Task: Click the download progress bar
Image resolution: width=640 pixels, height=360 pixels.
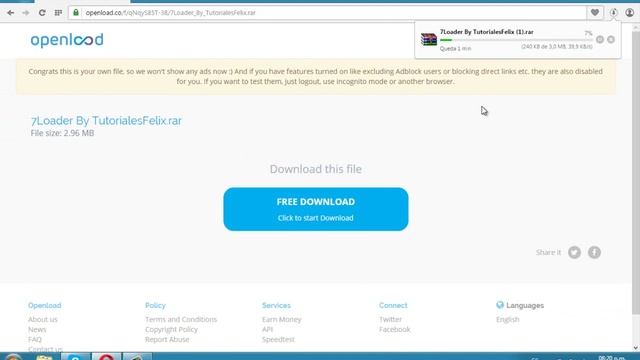Action: pos(516,40)
